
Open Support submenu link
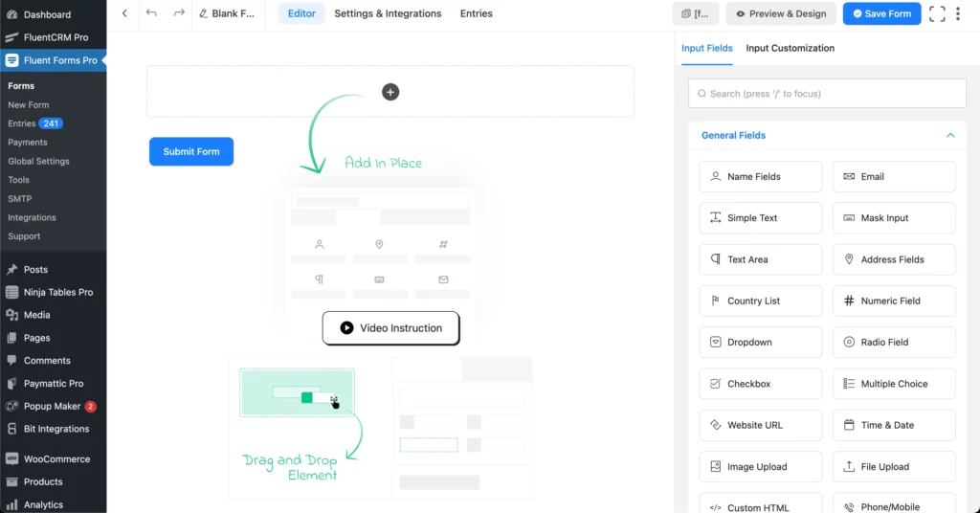click(x=24, y=236)
